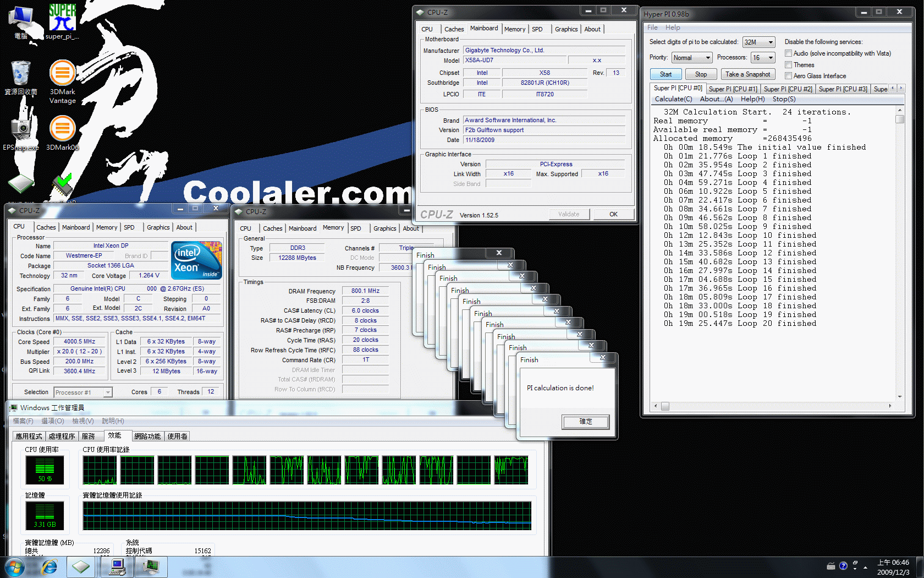This screenshot has height=578, width=924.
Task: Close the CPU-Z Mainboard window
Action: [624, 10]
